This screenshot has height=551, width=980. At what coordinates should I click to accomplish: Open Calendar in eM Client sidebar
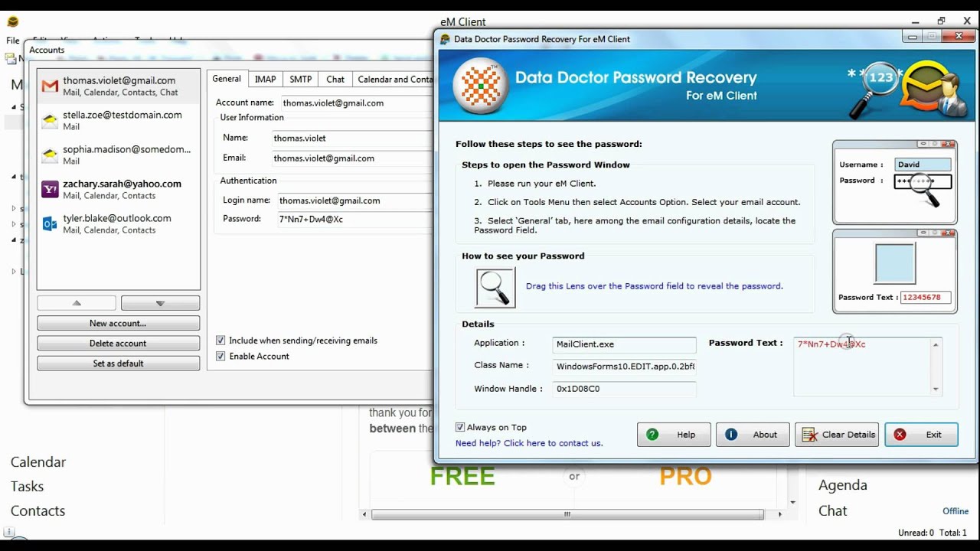pyautogui.click(x=38, y=462)
